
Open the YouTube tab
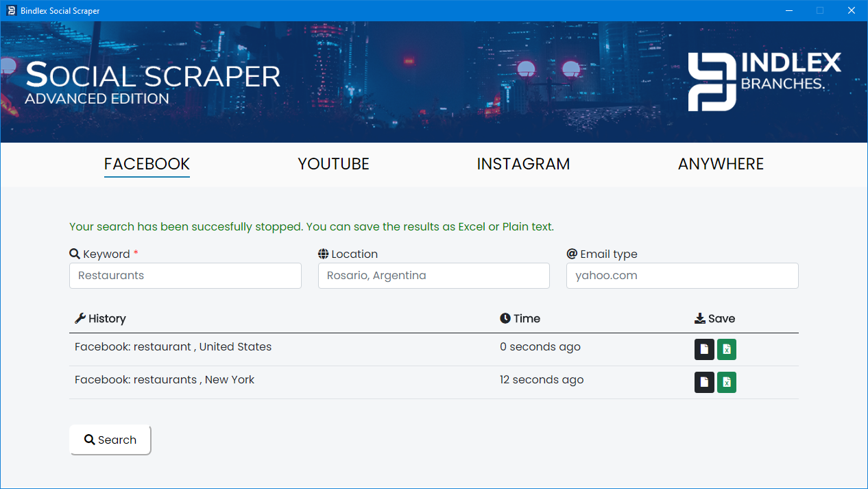pyautogui.click(x=333, y=164)
